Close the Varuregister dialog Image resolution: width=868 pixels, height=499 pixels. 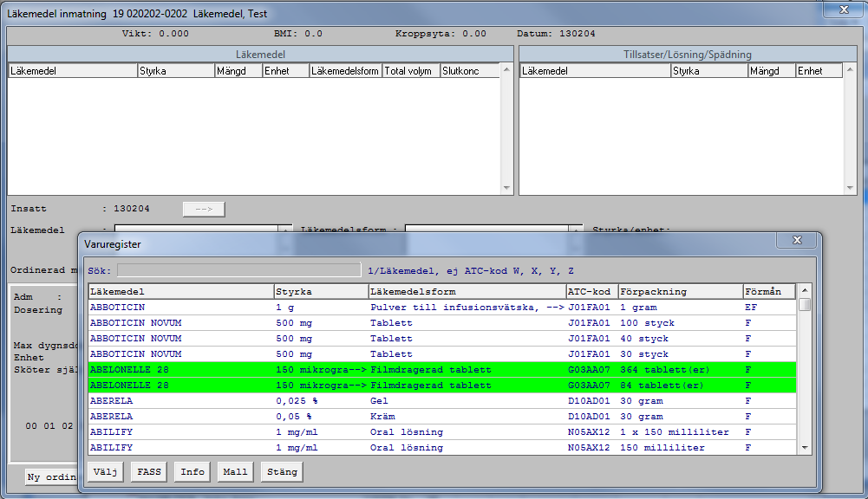point(797,240)
